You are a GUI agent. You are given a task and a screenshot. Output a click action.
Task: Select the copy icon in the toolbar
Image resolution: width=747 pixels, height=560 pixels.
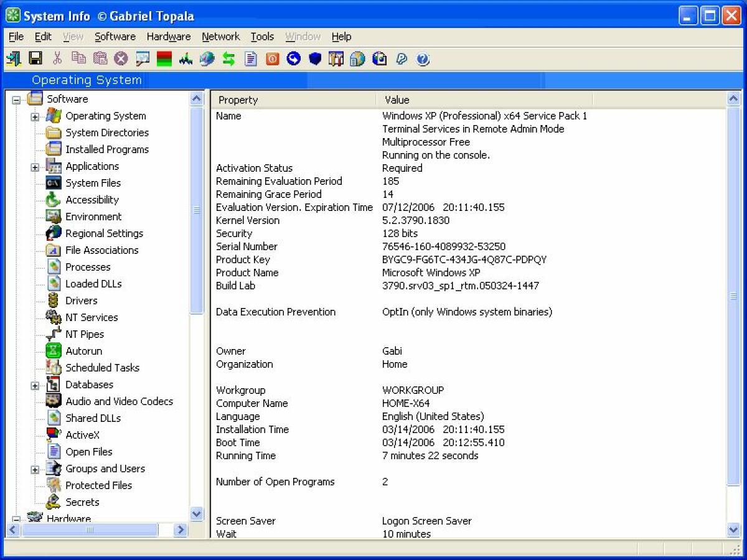pos(78,58)
